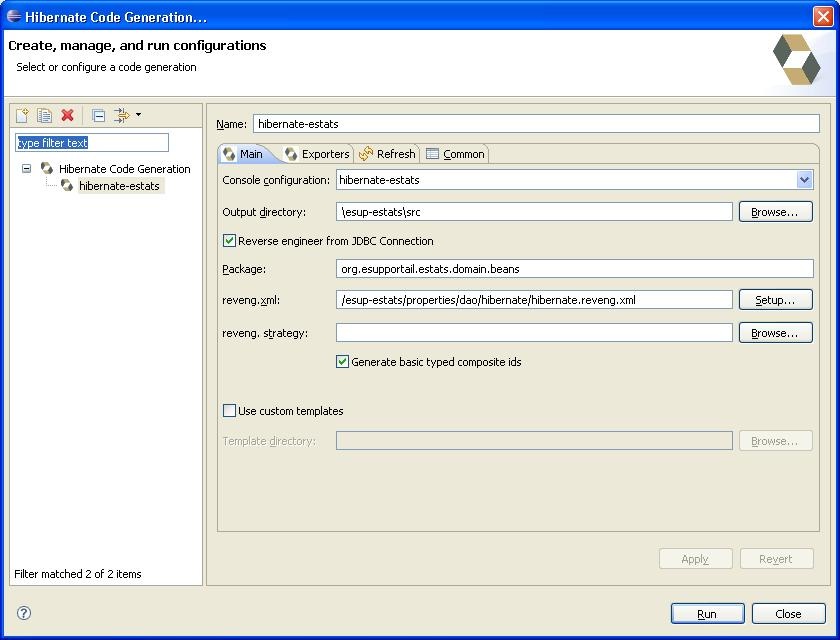
Task: Switch to the Refresh tab
Action: 388,154
